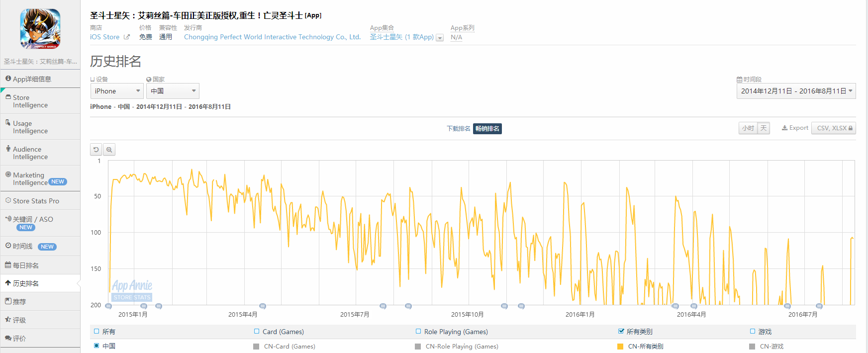Switch chart granularity to 天

pyautogui.click(x=764, y=128)
